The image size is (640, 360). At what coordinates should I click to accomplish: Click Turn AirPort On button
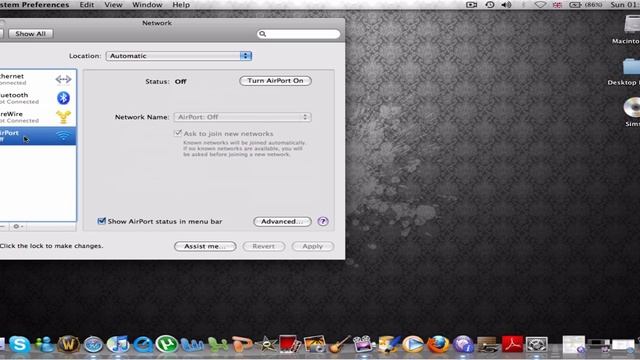[x=276, y=81]
